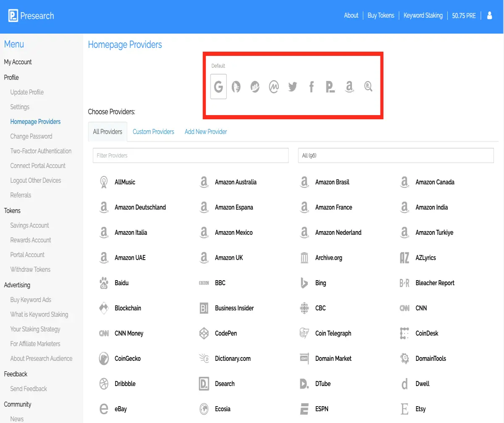Open Rewards Account under Tokens
504x423 pixels.
[31, 240]
